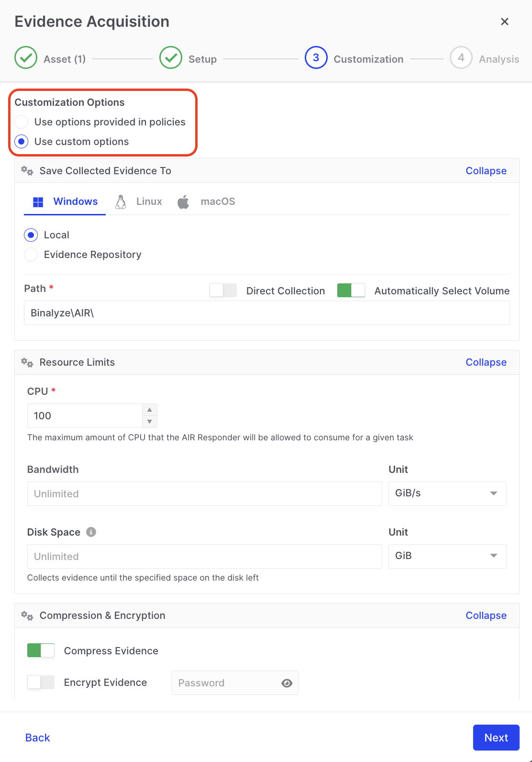
Task: Turn off Automatically Select Volume toggle
Action: pos(351,291)
